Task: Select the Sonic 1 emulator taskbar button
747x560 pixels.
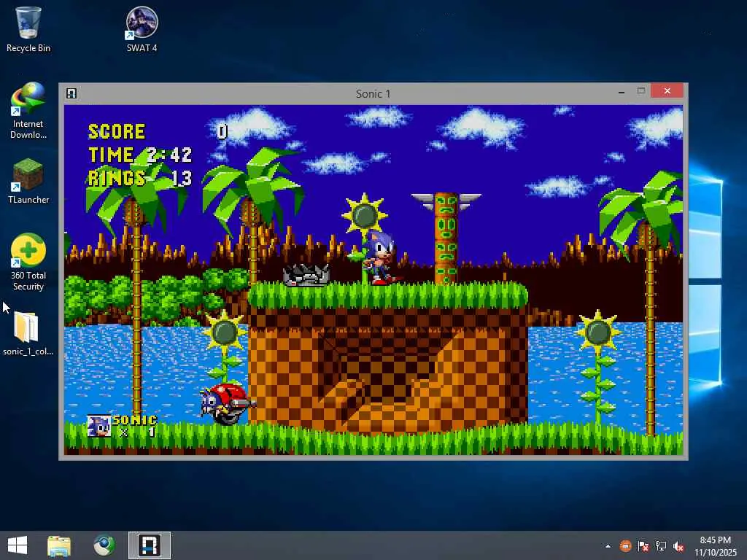Action: point(149,545)
